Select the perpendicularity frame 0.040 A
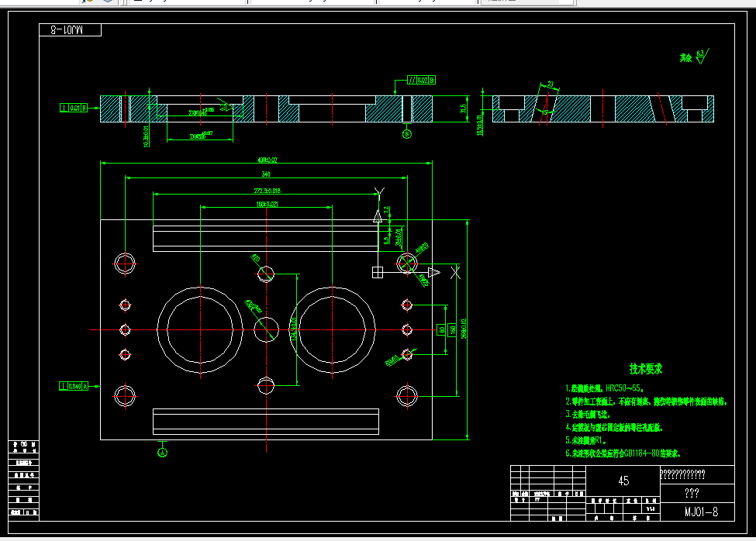This screenshot has width=756, height=541. tap(74, 386)
